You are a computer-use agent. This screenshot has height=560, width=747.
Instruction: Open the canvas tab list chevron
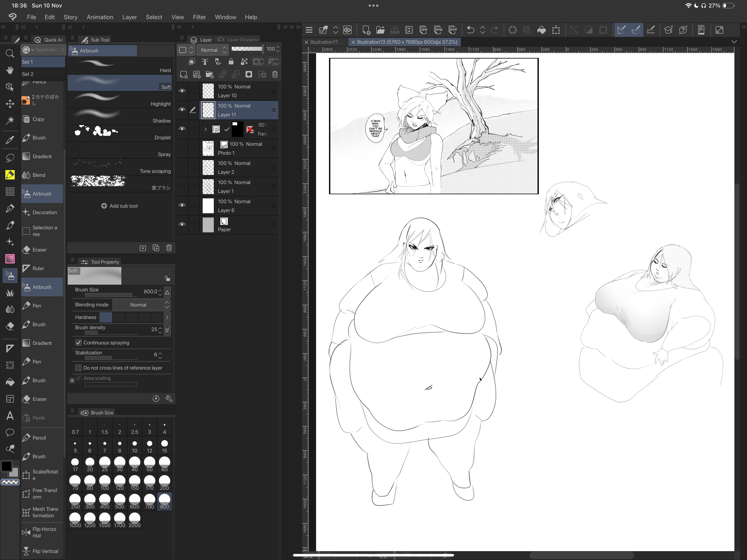pos(734,42)
